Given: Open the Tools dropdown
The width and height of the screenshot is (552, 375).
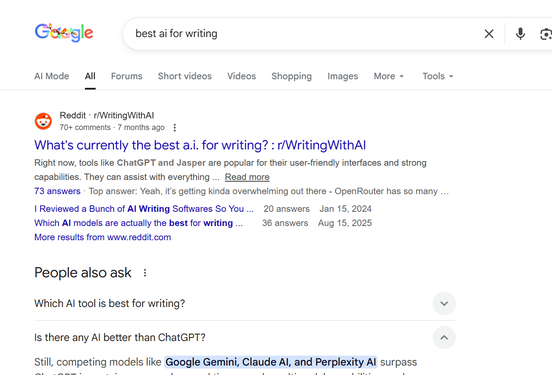Looking at the screenshot, I should (438, 76).
